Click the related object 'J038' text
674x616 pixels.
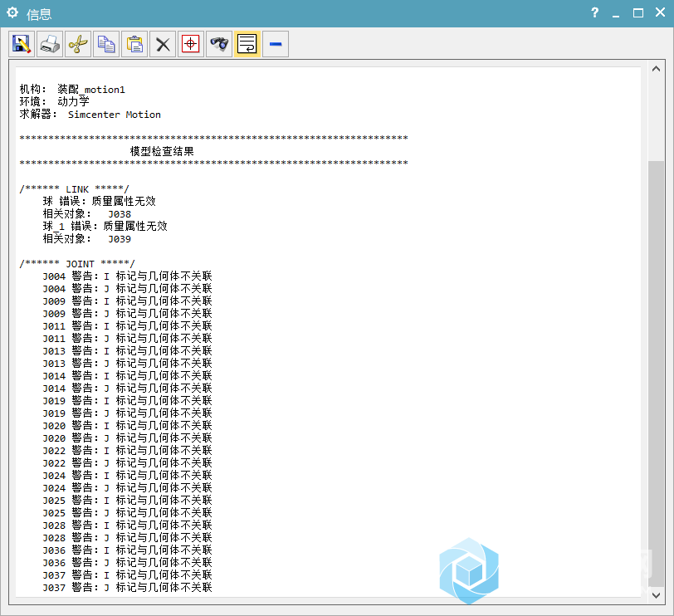coord(120,214)
